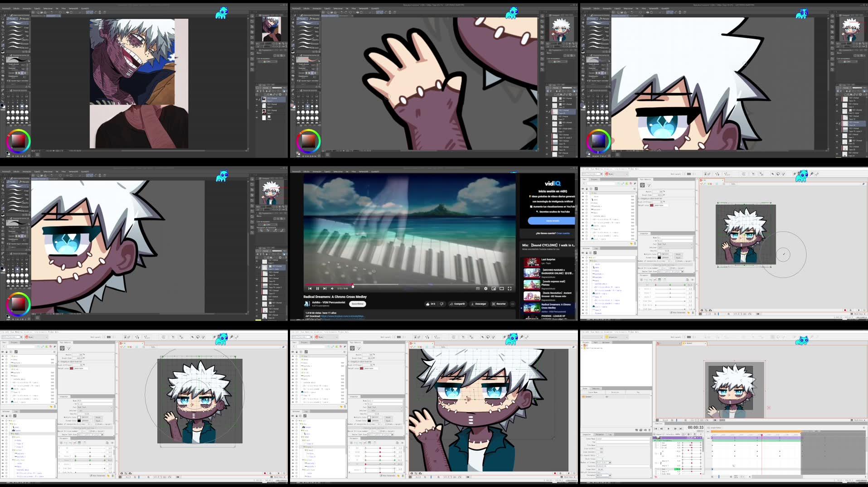
Task: Collapse Live2D Parameters group in bottom-right timeline
Action: pos(655,440)
